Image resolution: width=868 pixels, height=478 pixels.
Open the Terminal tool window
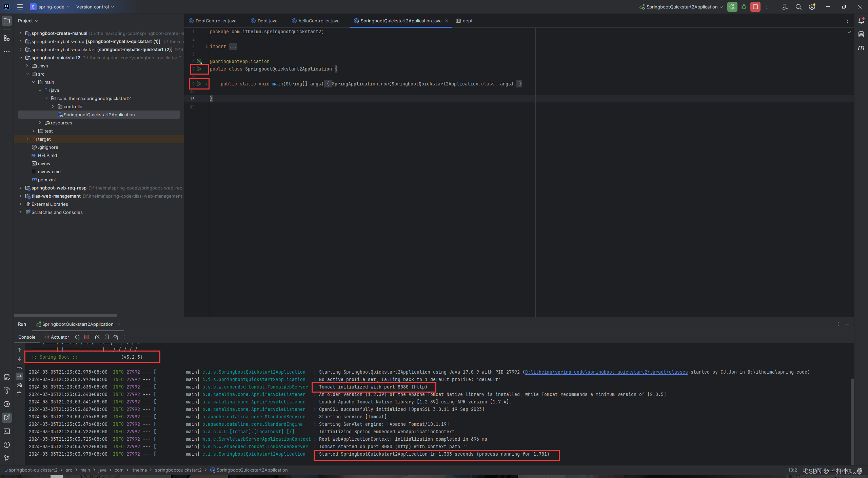tap(6, 431)
